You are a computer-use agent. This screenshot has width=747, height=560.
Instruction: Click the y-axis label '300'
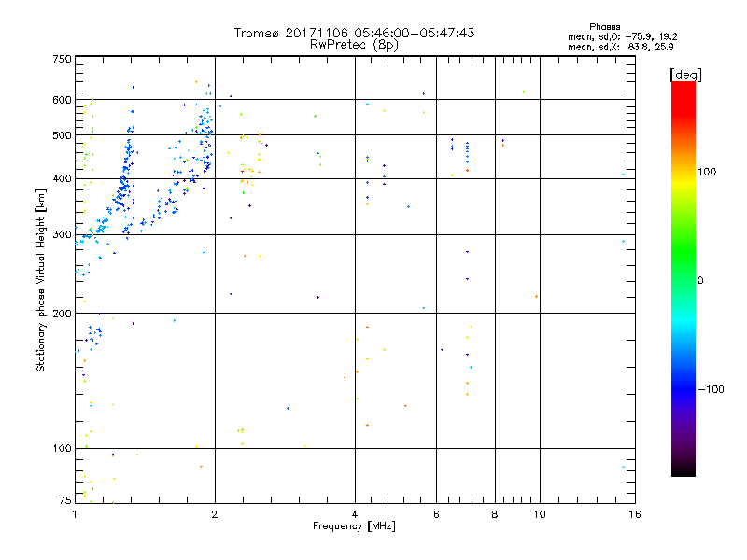point(62,234)
